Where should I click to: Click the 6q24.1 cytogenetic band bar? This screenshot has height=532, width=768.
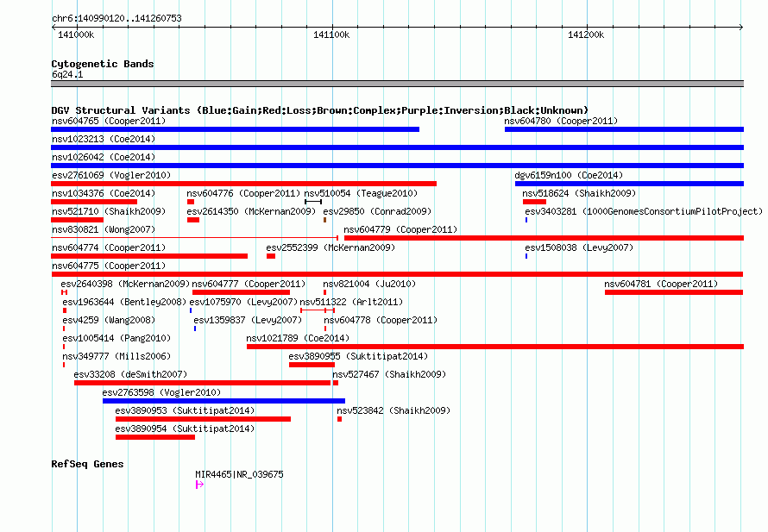click(397, 84)
